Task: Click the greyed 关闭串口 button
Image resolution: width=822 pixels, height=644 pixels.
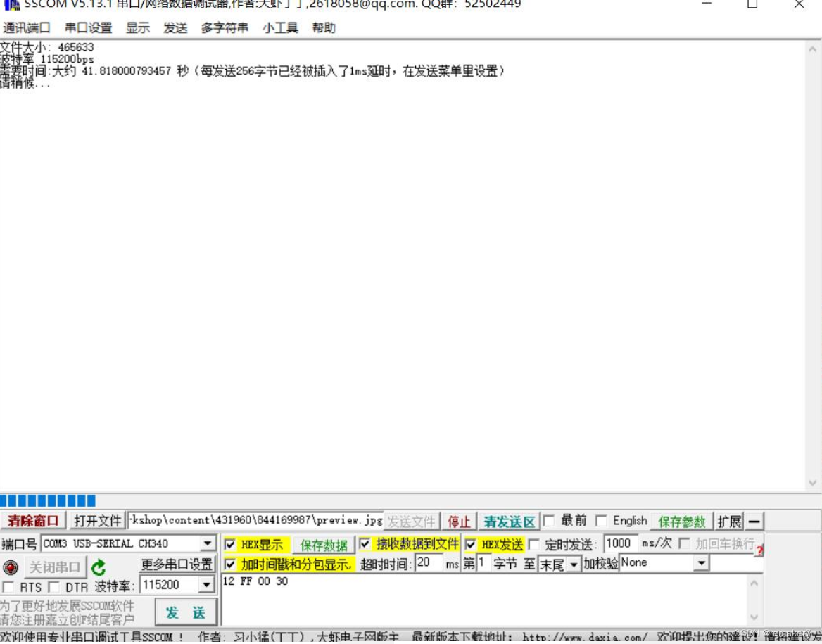Action: [54, 567]
